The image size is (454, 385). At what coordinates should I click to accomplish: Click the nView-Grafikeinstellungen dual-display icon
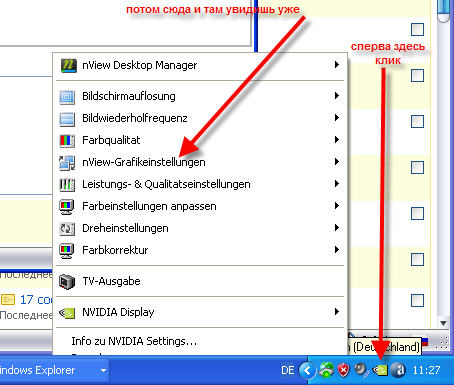coord(67,163)
